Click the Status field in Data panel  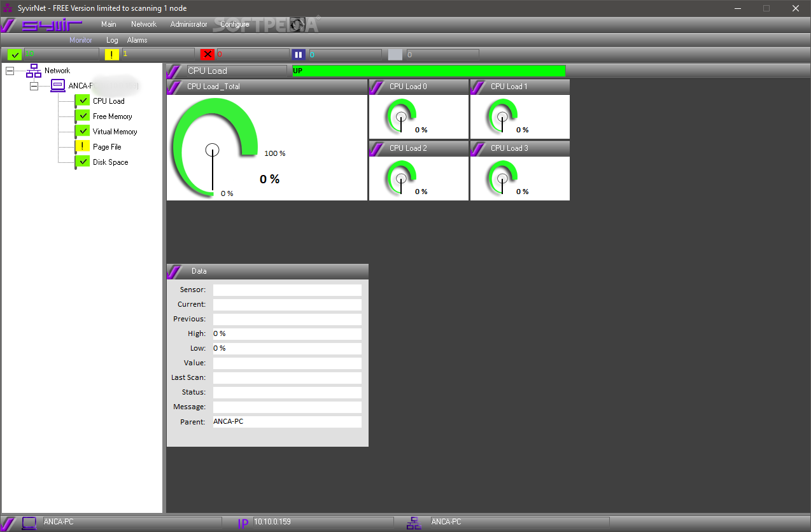coord(287,393)
